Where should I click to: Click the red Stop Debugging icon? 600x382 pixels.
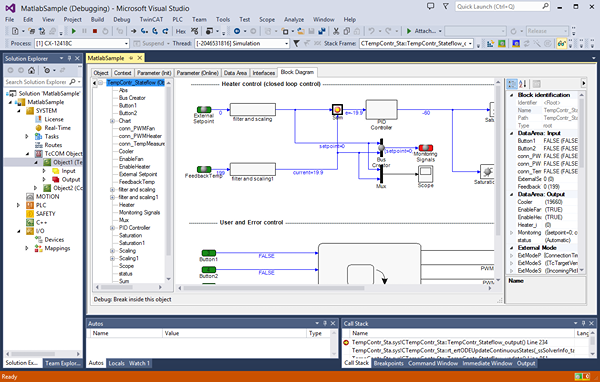click(x=95, y=31)
